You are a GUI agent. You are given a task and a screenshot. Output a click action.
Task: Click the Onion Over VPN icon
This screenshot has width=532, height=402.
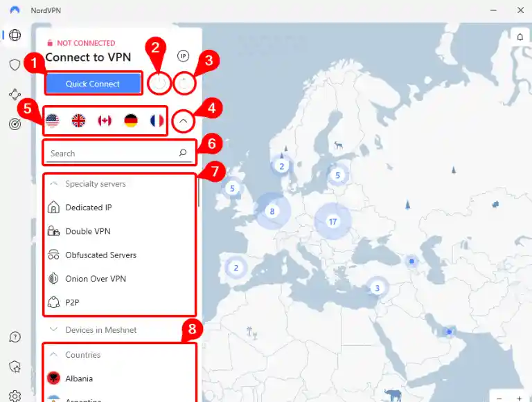click(53, 279)
